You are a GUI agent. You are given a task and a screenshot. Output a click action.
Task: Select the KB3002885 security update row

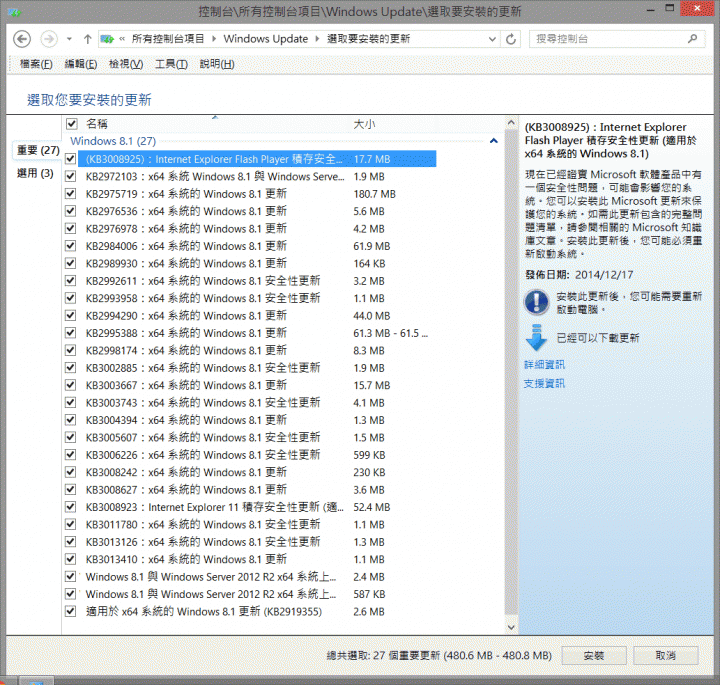click(257, 368)
